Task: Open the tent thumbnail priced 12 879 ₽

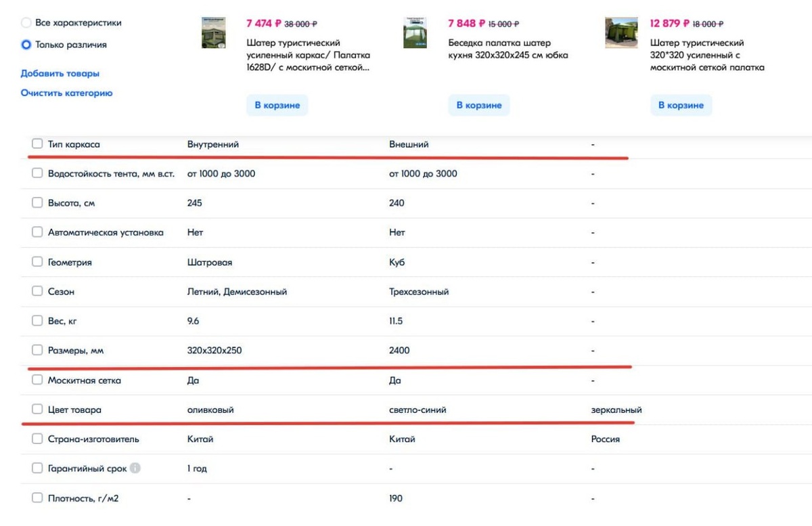Action: [x=621, y=32]
